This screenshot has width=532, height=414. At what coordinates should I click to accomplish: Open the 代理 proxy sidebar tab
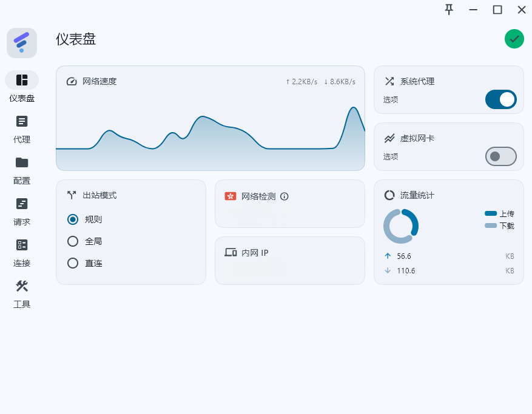[x=22, y=130]
